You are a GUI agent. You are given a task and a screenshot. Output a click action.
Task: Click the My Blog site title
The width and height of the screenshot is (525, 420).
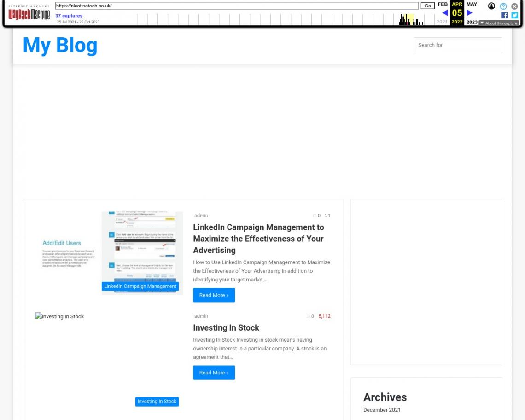coord(60,45)
